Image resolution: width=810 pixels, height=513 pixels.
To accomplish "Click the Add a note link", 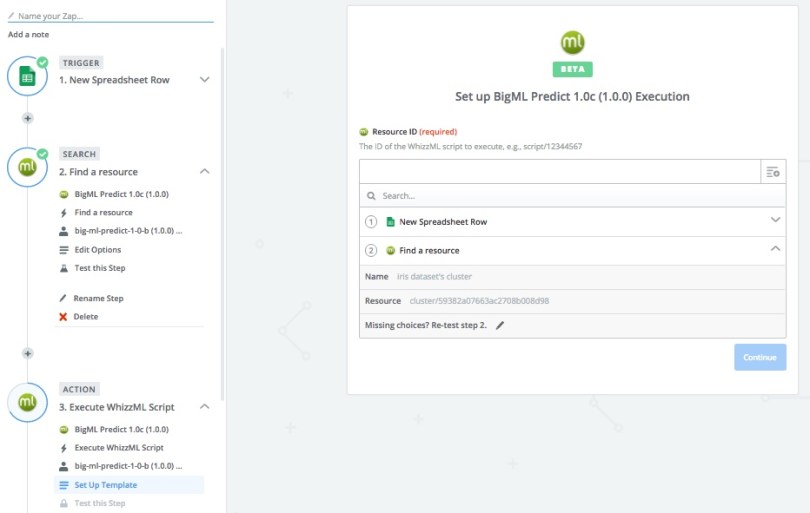I will 29,34.
